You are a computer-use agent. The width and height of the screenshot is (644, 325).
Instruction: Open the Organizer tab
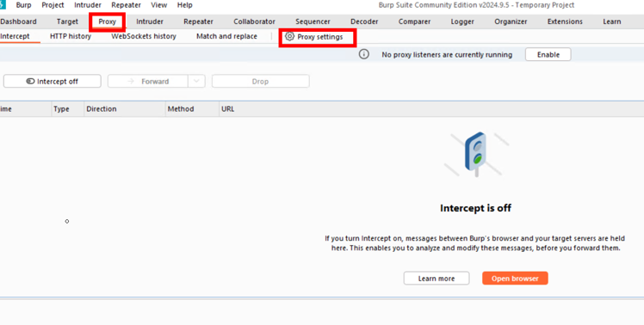coord(511,21)
